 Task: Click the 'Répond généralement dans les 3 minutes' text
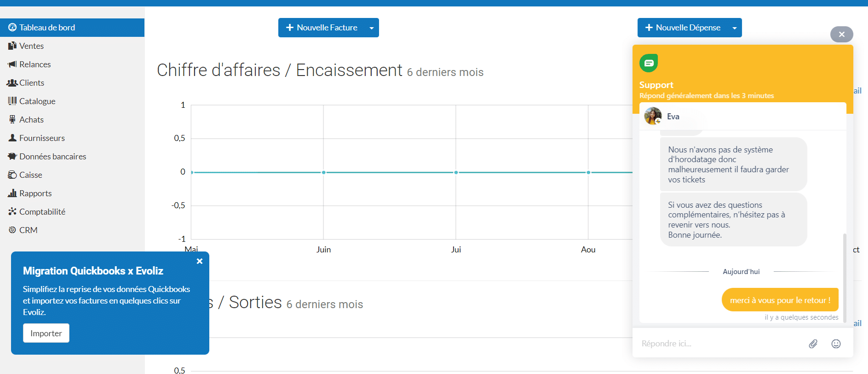pyautogui.click(x=707, y=96)
